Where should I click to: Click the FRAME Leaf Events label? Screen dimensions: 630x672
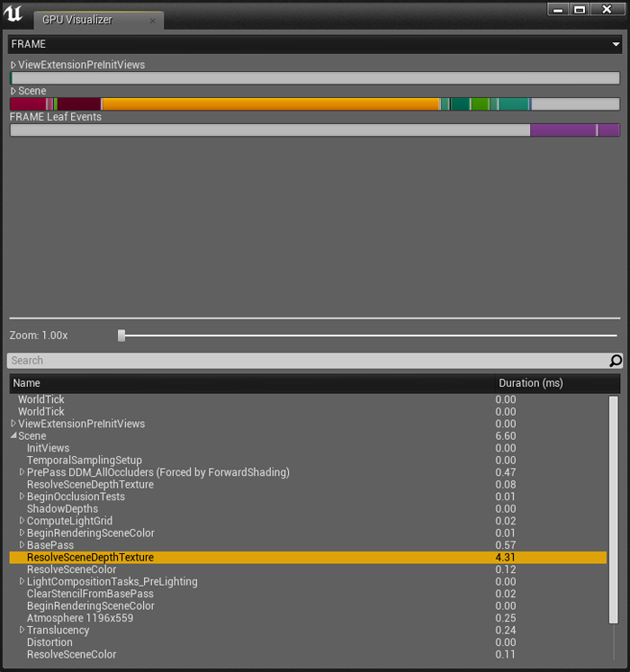[x=56, y=117]
